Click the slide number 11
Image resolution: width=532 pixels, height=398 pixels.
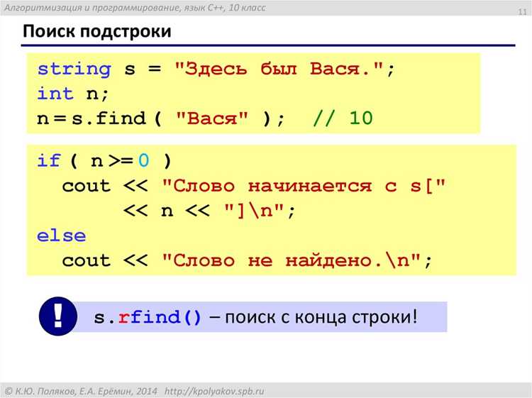[523, 12]
